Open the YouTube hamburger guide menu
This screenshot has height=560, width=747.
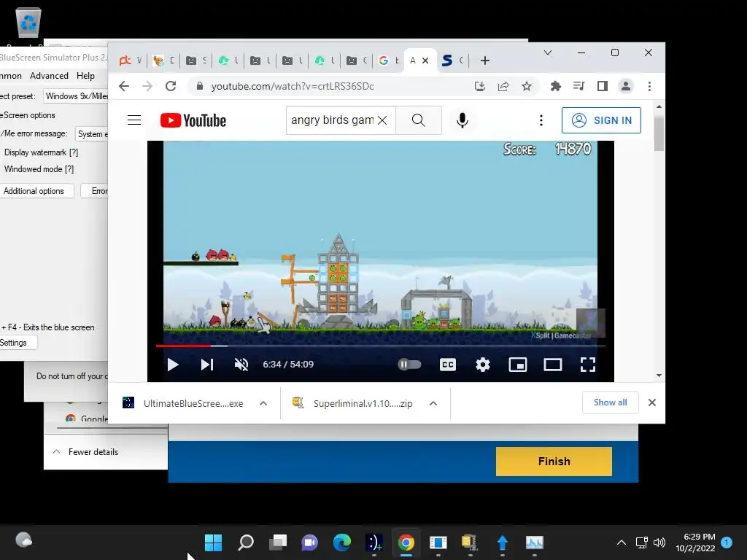(134, 120)
